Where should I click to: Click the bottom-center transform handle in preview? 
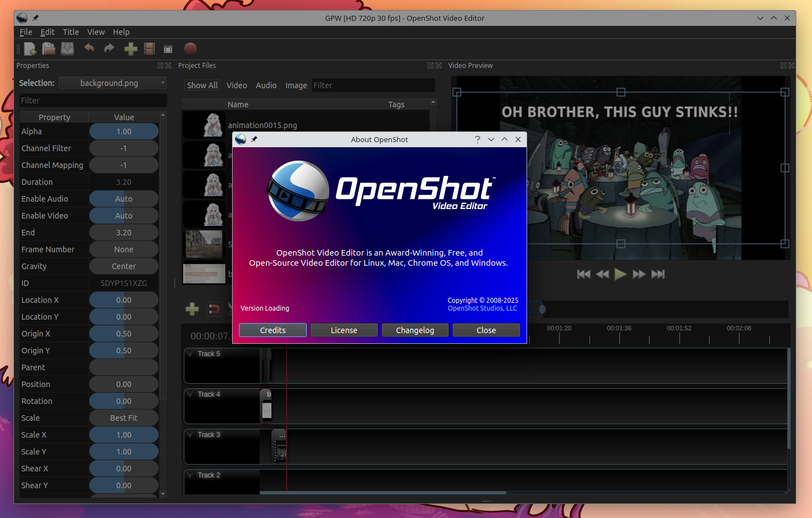coord(621,244)
